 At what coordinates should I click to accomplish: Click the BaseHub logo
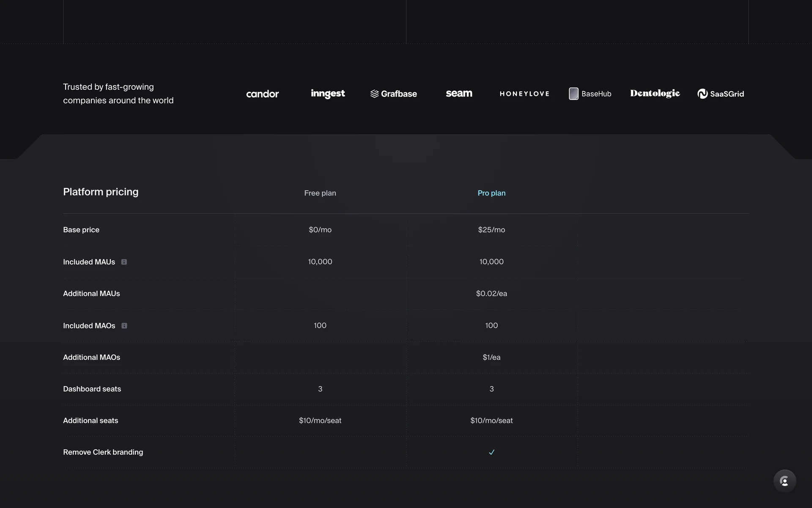click(x=590, y=94)
